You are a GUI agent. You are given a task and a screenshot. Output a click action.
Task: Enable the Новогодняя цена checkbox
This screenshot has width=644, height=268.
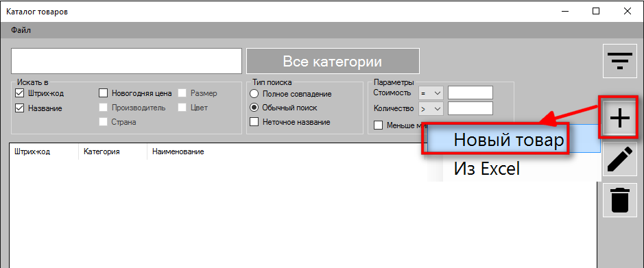(103, 93)
